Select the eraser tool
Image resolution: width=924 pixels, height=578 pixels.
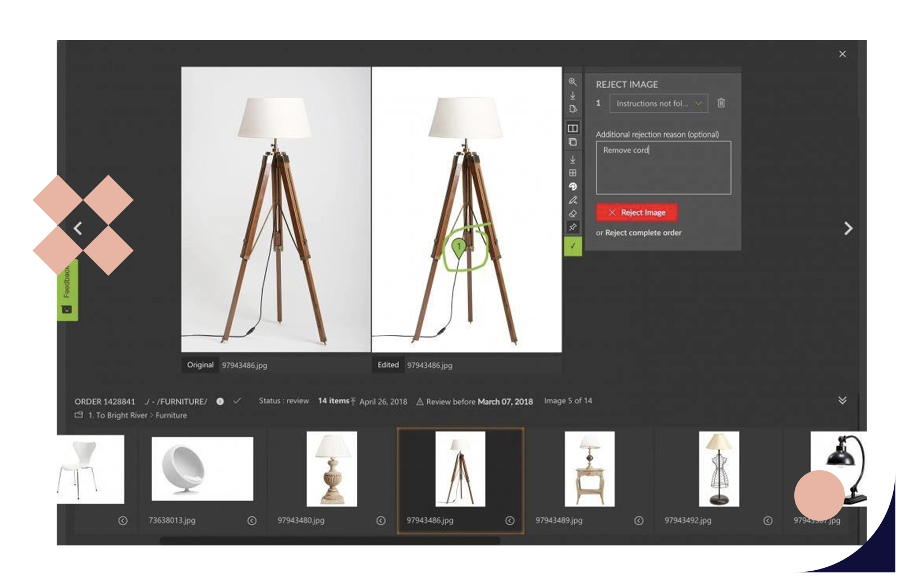(x=573, y=213)
